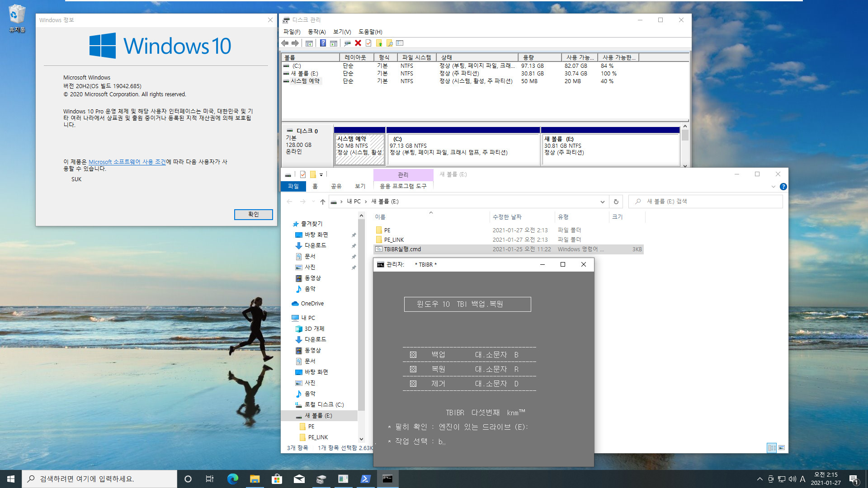Open the 홈 tab in Explorer ribbon
The width and height of the screenshot is (868, 488).
315,186
